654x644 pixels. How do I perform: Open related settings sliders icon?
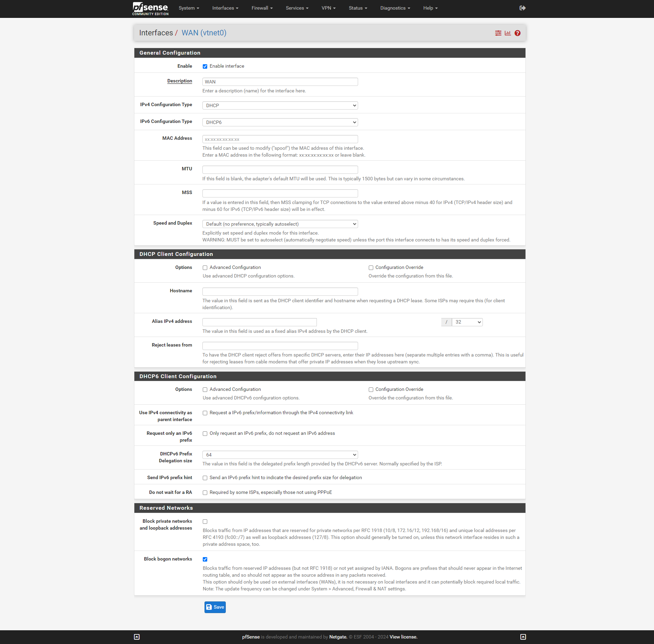[x=498, y=33]
